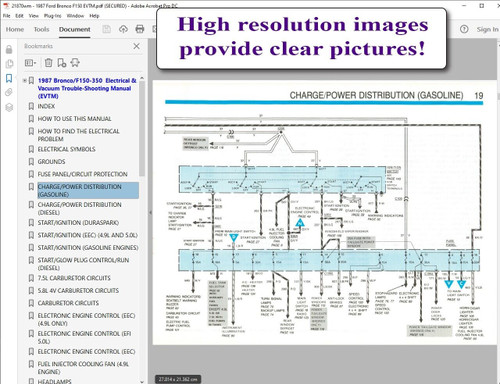Click the Sign In link
Image resolution: width=500 pixels, height=384 pixels.
point(488,30)
